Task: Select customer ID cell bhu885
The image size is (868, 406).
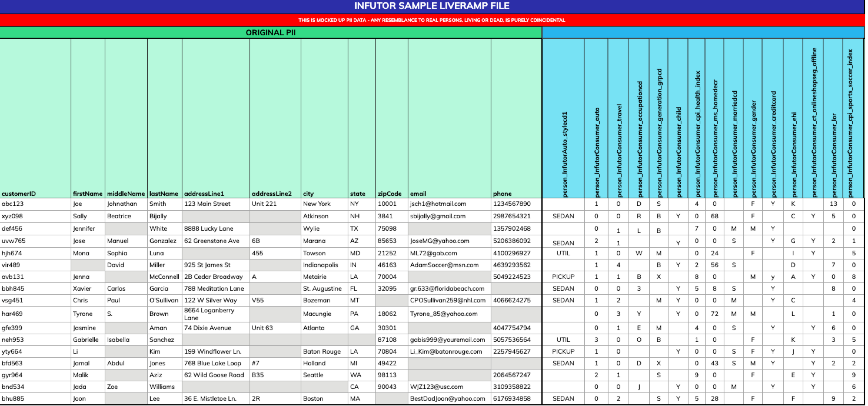Action: tap(35, 399)
